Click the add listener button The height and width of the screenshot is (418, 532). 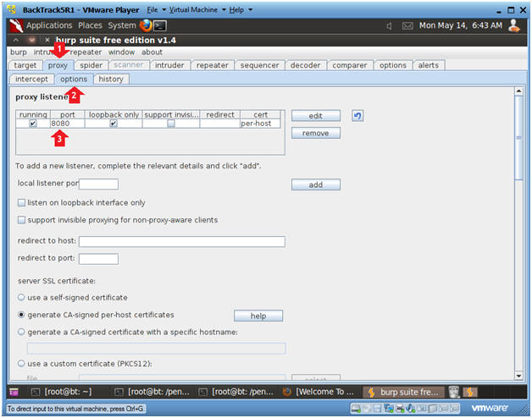(x=315, y=184)
